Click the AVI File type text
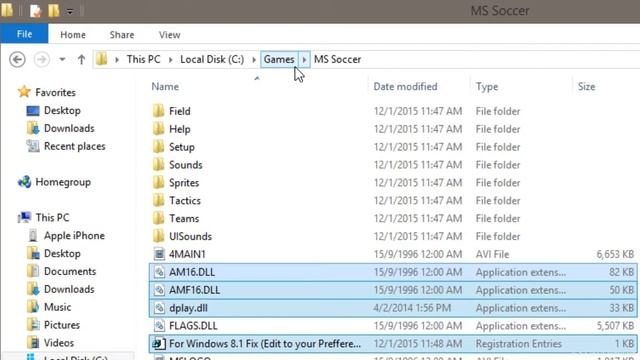 pyautogui.click(x=492, y=254)
